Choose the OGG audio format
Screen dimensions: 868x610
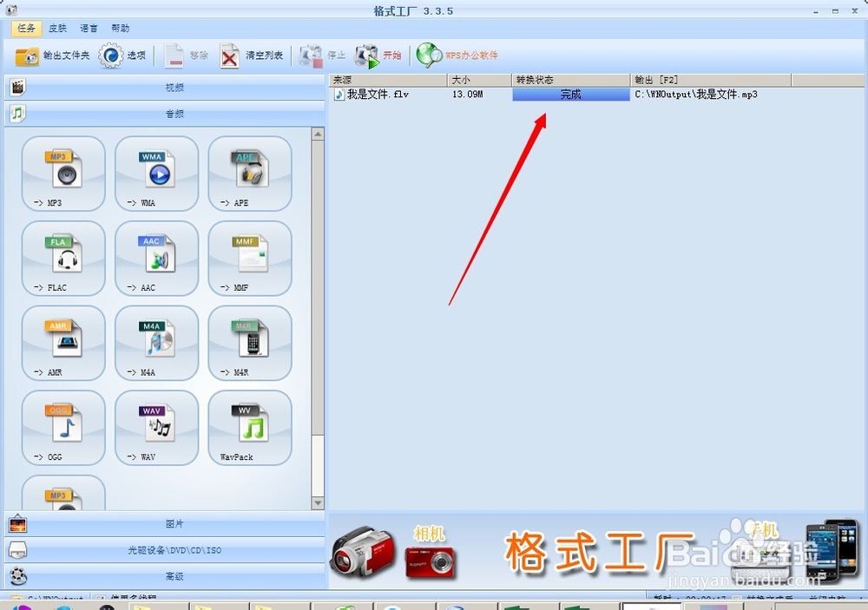coord(62,427)
